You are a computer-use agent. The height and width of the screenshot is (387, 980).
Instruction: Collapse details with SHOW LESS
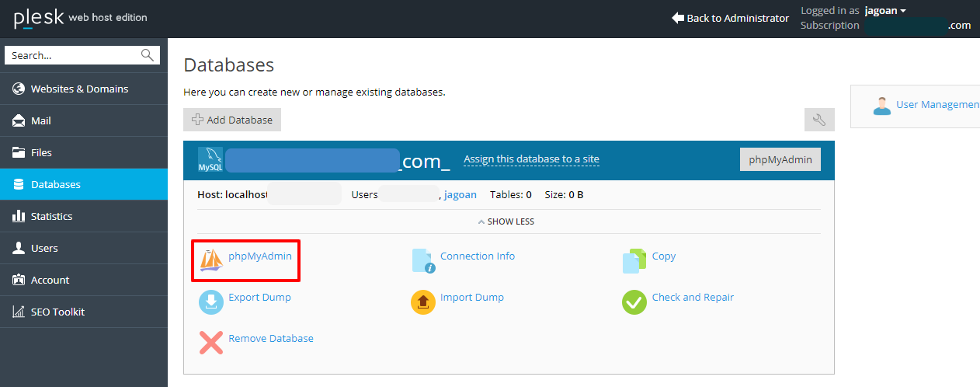(506, 221)
